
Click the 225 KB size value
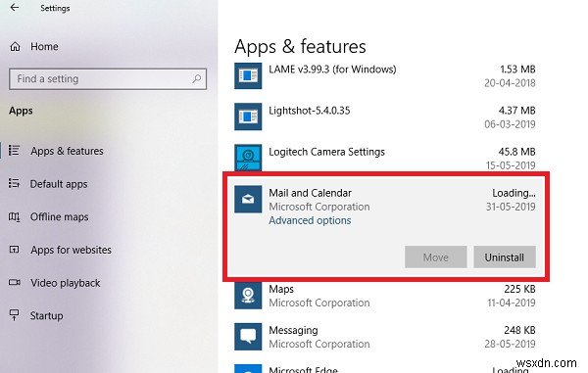point(519,289)
